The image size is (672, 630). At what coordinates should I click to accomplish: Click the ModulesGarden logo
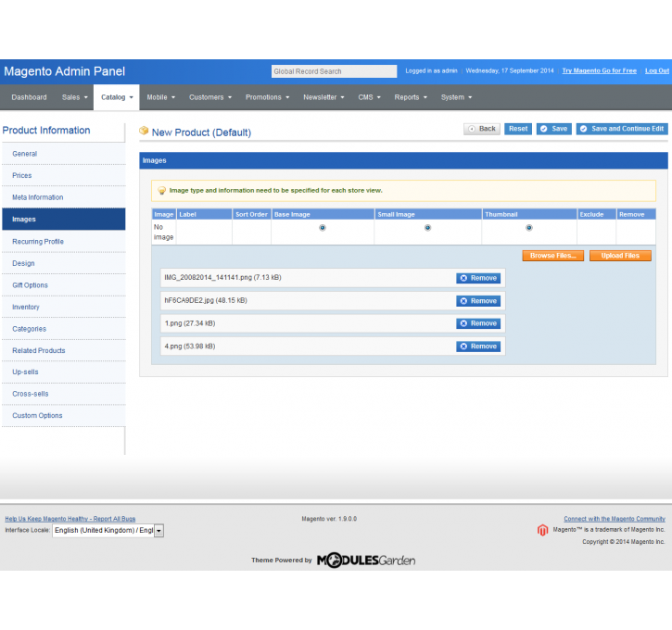tap(366, 561)
